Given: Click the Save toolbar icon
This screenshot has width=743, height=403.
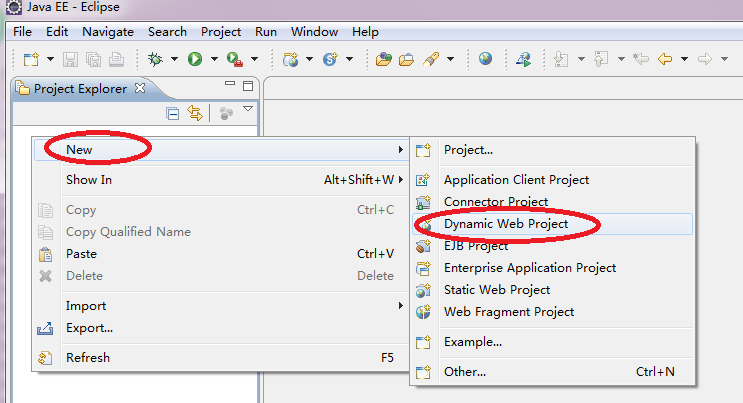Looking at the screenshot, I should (x=71, y=59).
